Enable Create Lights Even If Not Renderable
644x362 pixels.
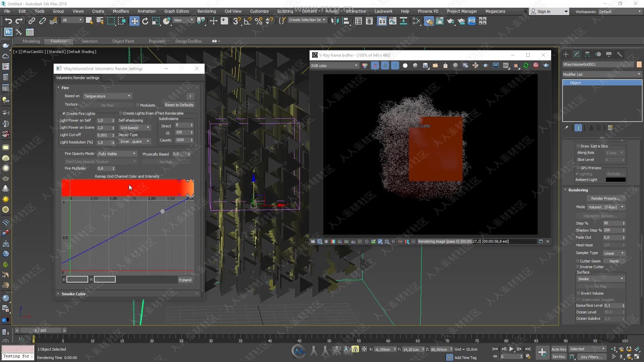click(121, 113)
